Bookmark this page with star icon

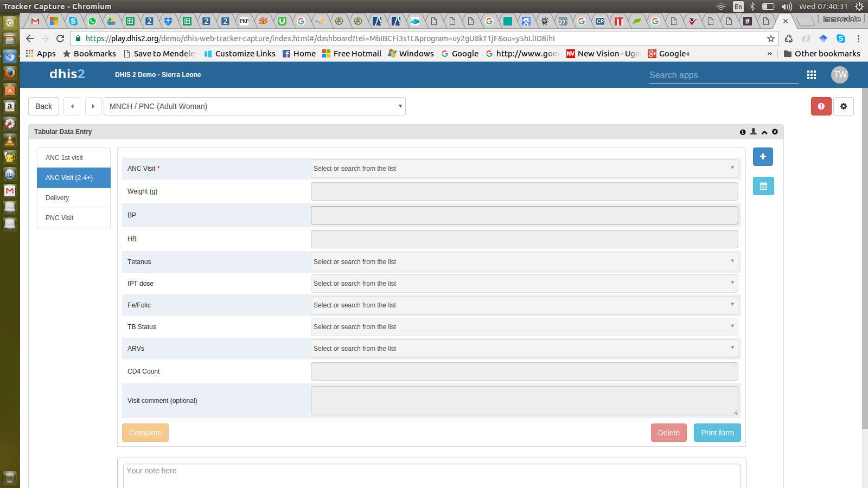tap(771, 38)
